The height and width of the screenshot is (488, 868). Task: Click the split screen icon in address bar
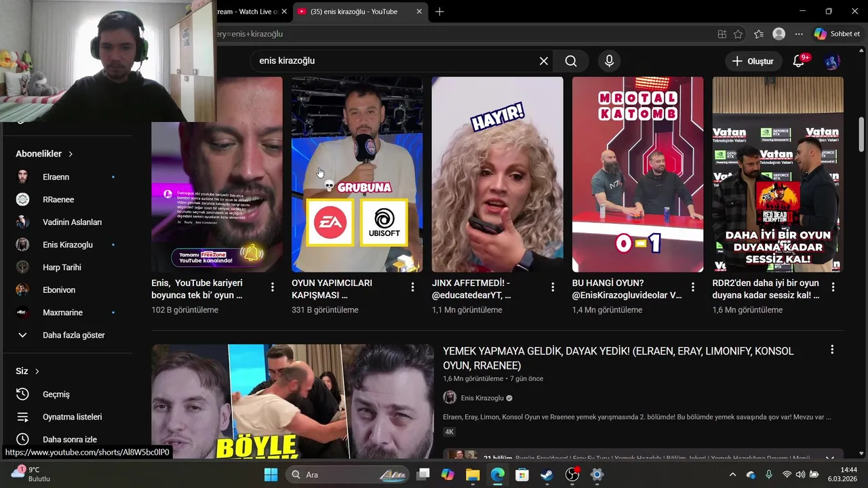click(x=722, y=34)
